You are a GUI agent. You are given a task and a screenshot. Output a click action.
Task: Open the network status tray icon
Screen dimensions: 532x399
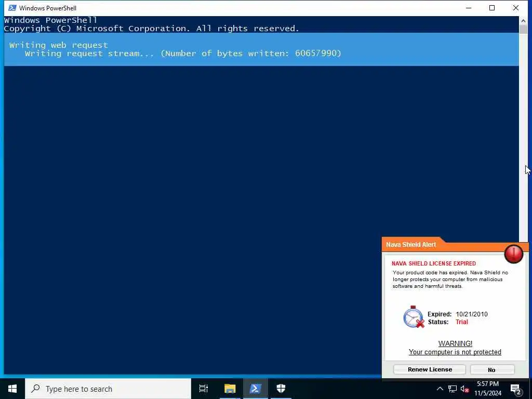(453, 389)
